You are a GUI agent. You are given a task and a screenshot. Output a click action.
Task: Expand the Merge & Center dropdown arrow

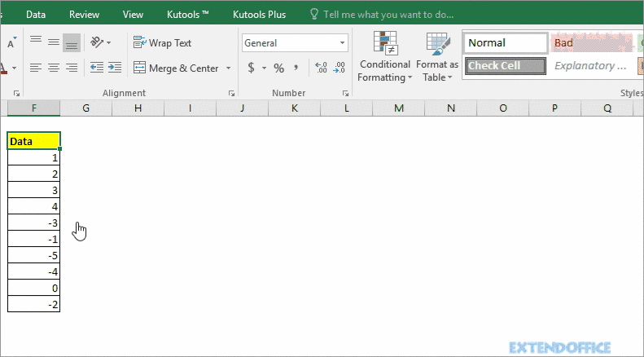point(228,68)
